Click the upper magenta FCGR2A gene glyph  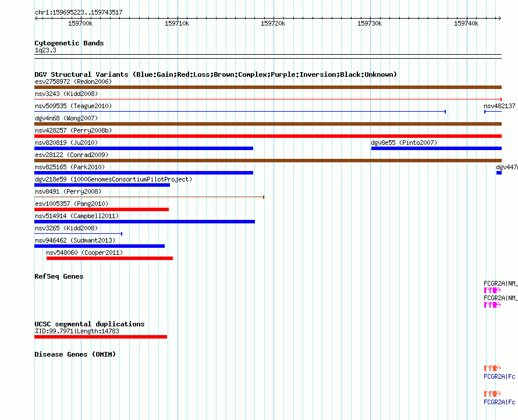tap(492, 290)
